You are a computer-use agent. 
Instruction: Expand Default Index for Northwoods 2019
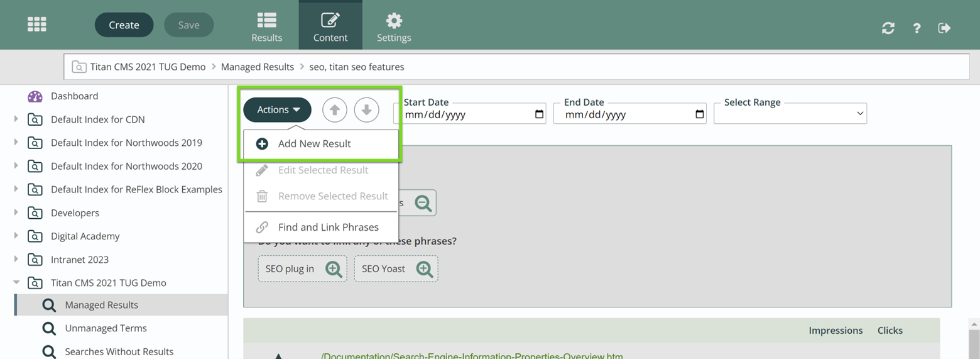click(x=16, y=142)
